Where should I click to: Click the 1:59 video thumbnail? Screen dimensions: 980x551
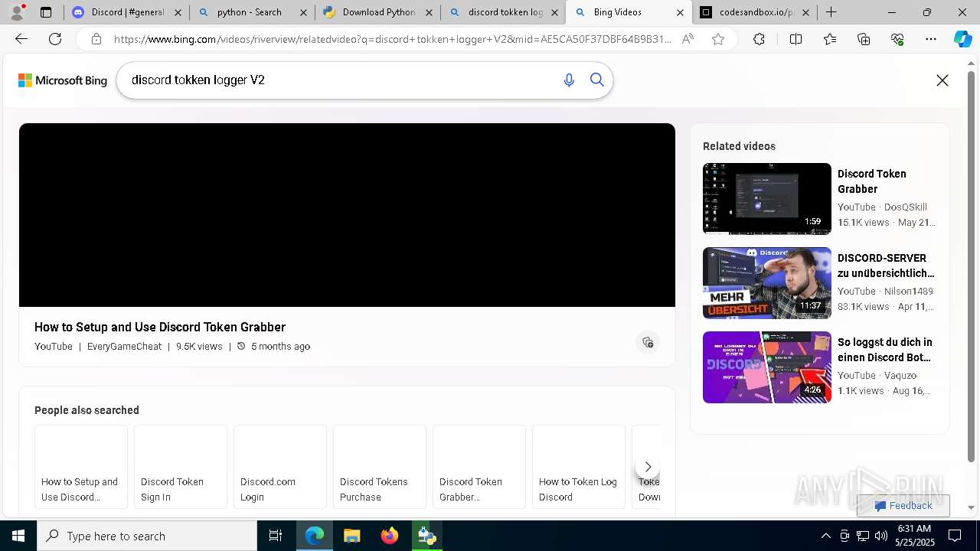click(x=767, y=199)
